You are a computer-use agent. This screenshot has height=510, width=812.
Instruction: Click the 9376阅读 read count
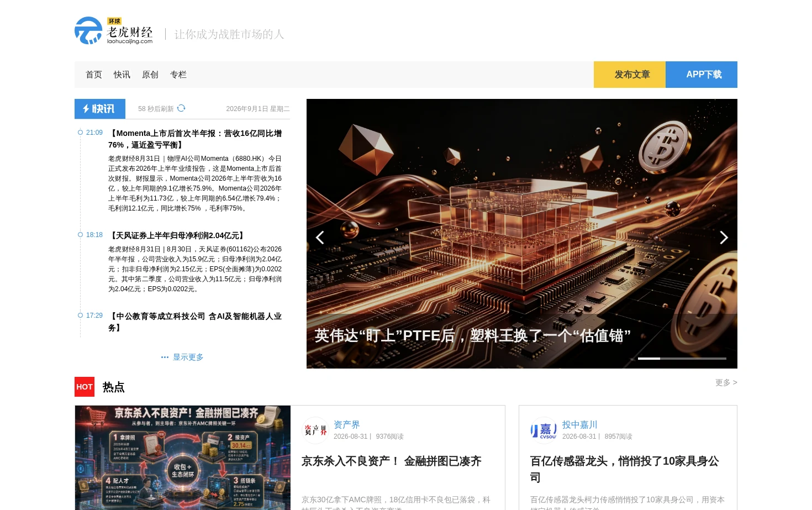coord(390,437)
